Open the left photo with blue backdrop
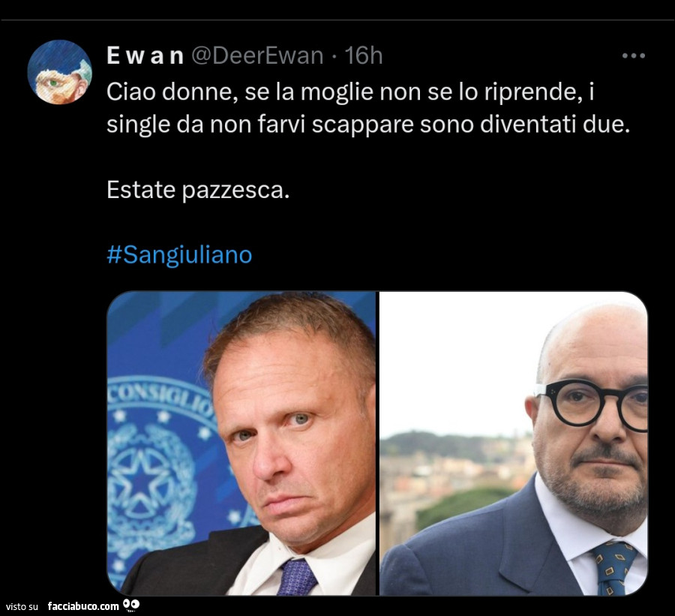The height and width of the screenshot is (616, 675). [241, 443]
